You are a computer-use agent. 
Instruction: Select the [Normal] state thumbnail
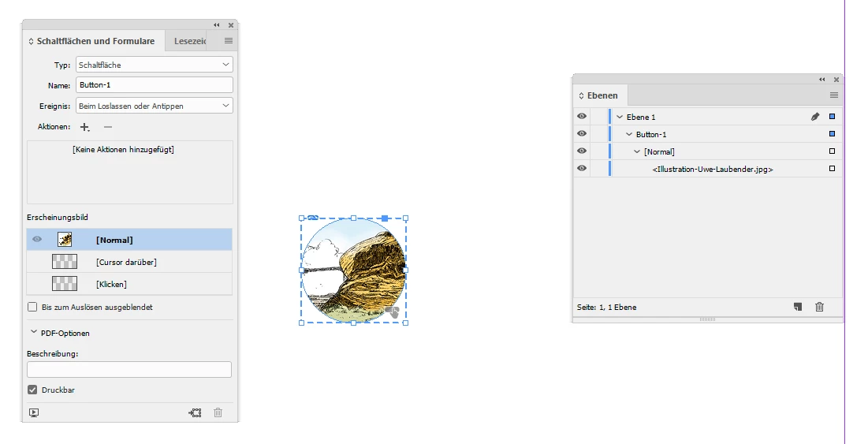(x=65, y=239)
